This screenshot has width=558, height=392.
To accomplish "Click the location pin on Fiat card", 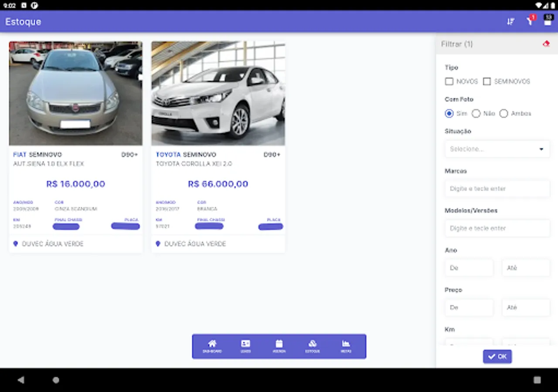I will pos(16,244).
